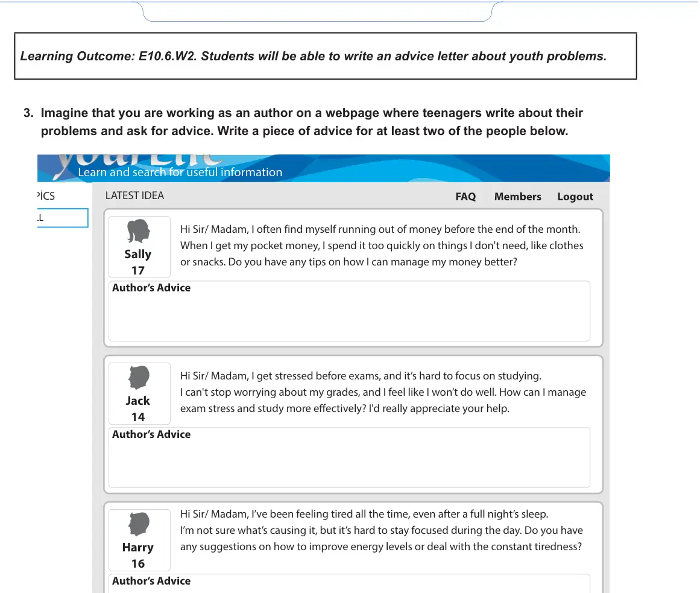Click in Author's Advice box under Jack
The height and width of the screenshot is (593, 700).
click(349, 458)
